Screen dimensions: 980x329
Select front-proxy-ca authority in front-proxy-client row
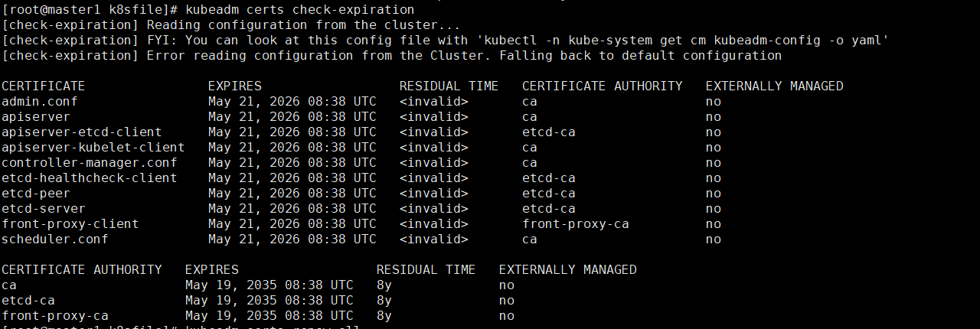(x=576, y=223)
